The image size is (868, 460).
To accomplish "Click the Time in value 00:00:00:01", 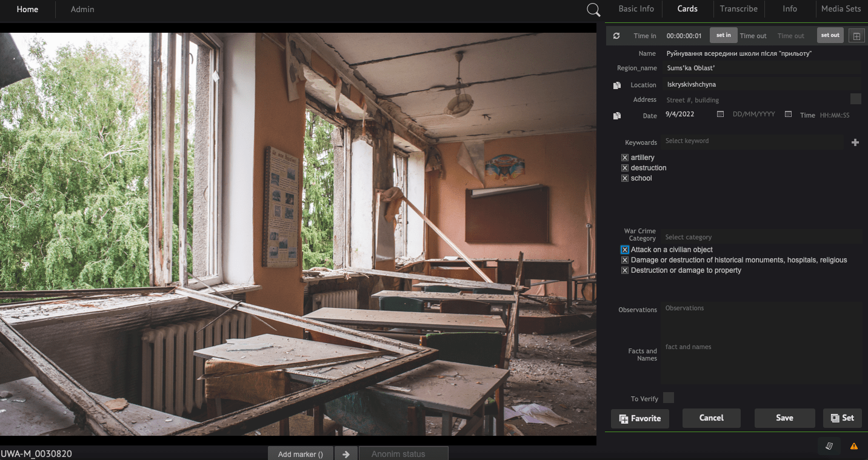I will tap(684, 36).
